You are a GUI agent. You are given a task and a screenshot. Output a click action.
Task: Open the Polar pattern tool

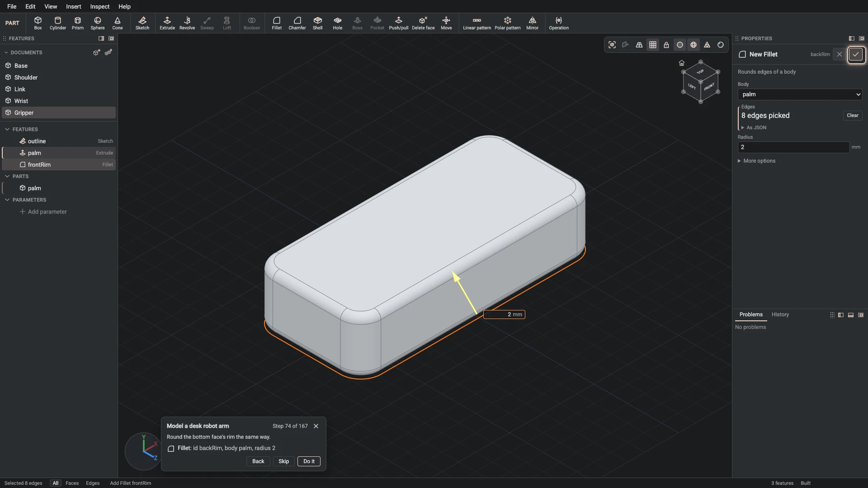click(508, 23)
